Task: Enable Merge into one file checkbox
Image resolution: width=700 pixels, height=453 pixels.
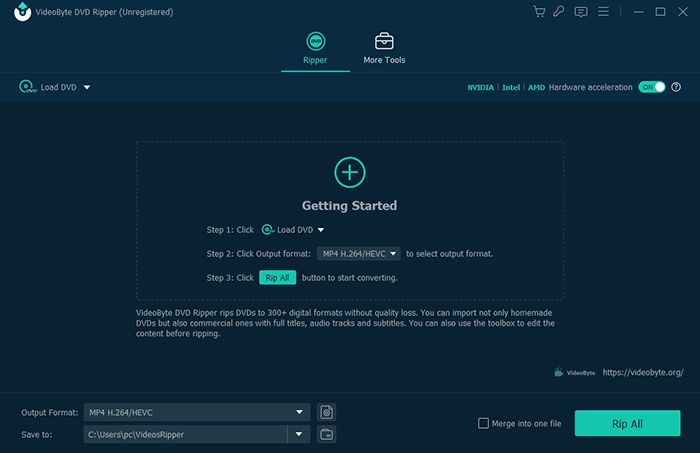Action: coord(483,423)
